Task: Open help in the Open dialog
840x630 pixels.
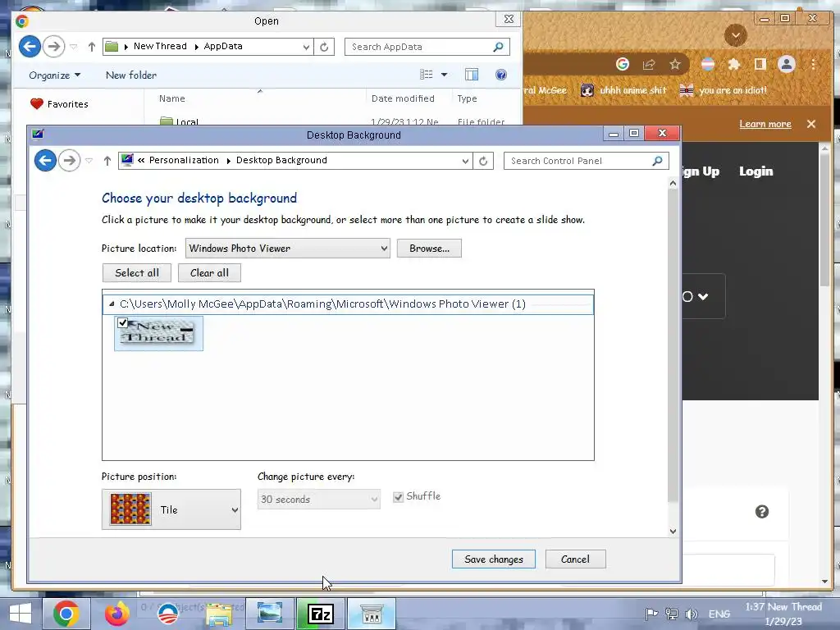Action: coord(501,75)
